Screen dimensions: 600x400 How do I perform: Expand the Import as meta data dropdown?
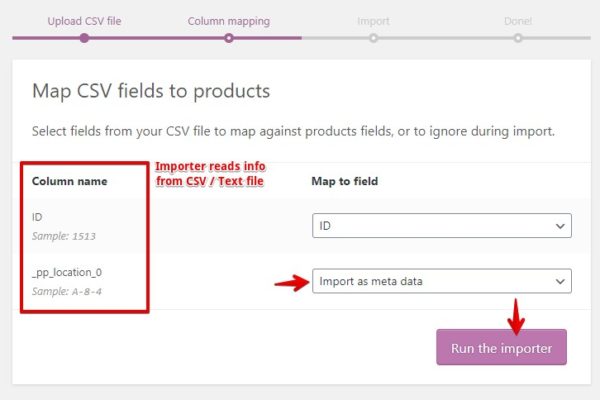[x=441, y=281]
